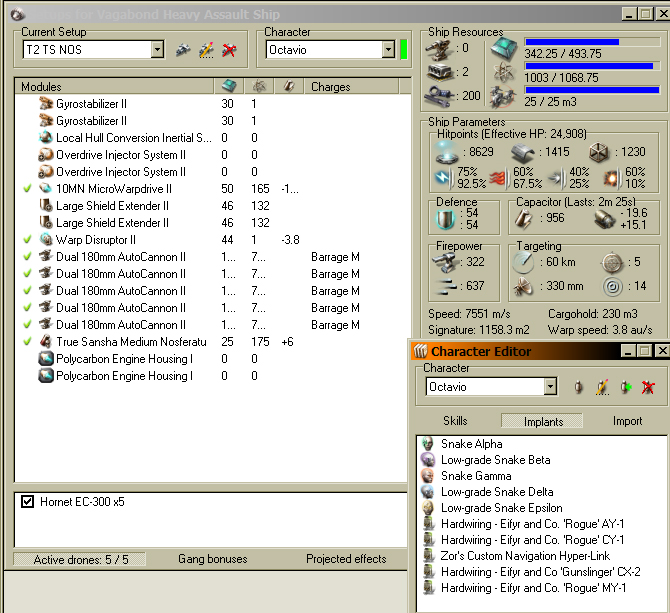
Task: Open the Current Setup dropdown showing T2 TS NOS
Action: pos(157,50)
